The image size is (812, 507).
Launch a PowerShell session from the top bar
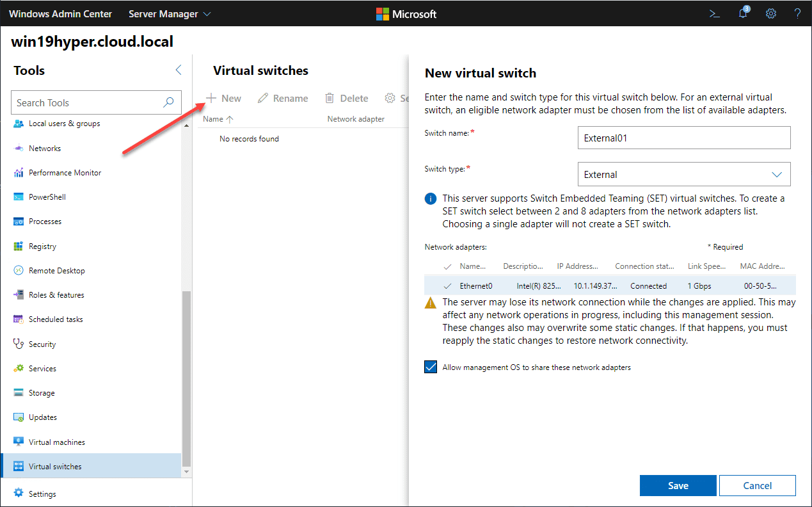(714, 13)
